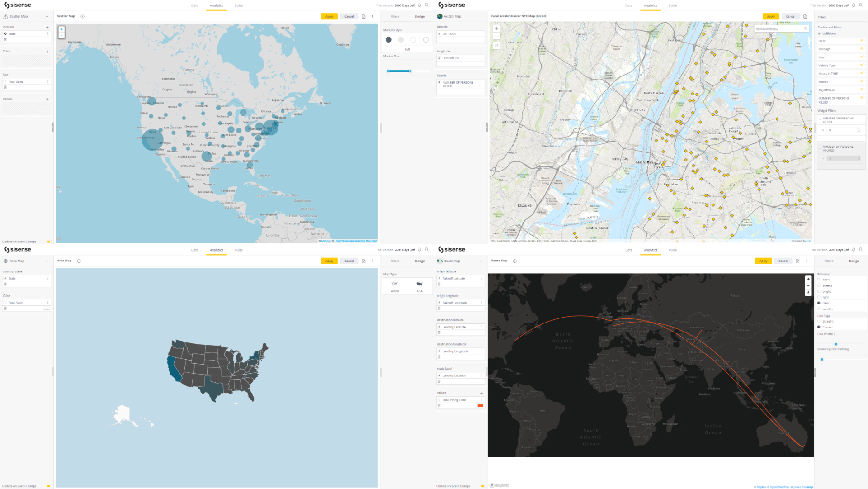Image resolution: width=868 pixels, height=489 pixels.
Task: Add a field to Scatter Map Details panel
Action: click(47, 99)
